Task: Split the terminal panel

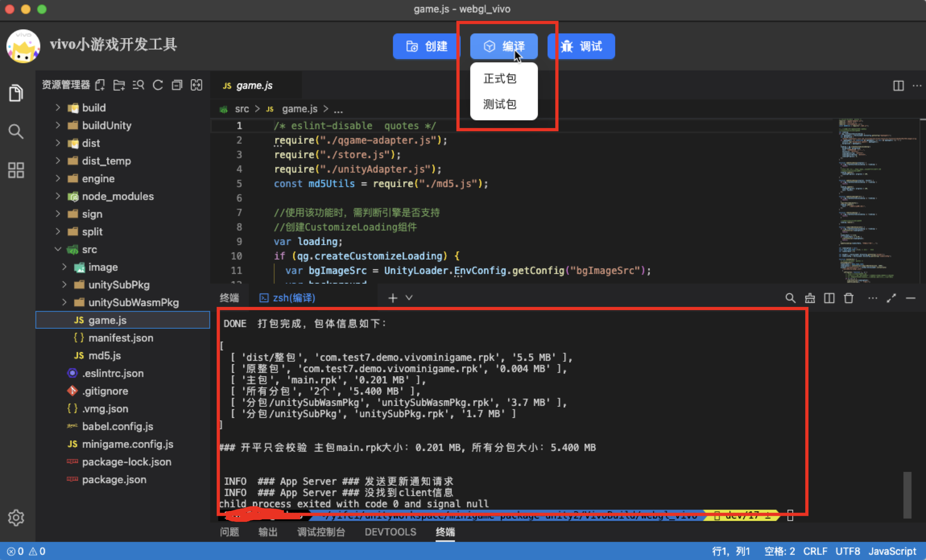Action: pyautogui.click(x=829, y=298)
